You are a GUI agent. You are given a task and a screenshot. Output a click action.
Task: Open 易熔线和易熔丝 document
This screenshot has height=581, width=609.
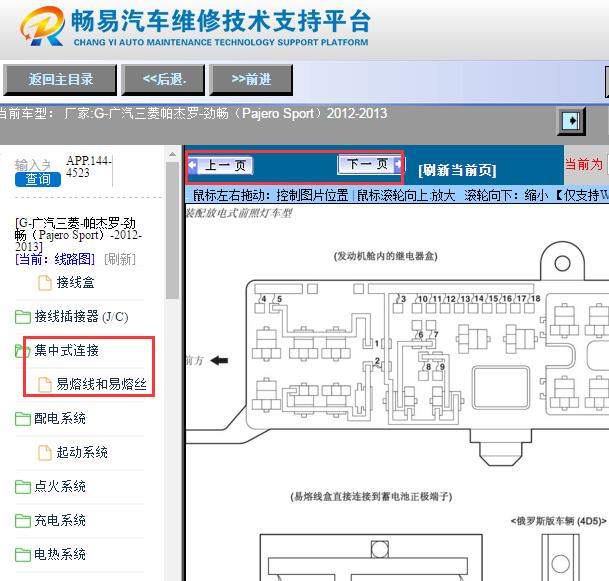pos(101,384)
